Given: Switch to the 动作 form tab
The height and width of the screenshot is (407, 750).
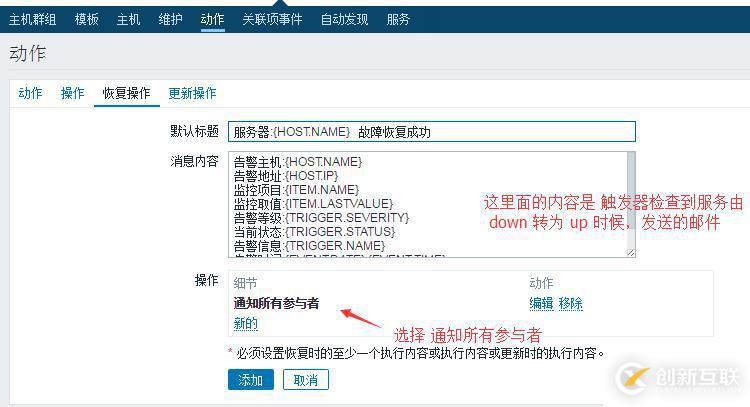Looking at the screenshot, I should pyautogui.click(x=30, y=93).
